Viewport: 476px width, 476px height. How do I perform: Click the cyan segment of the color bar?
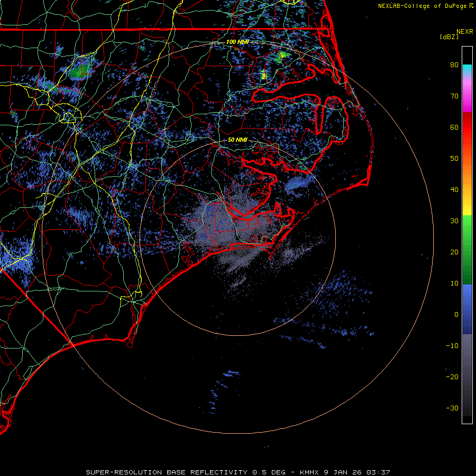point(467,69)
